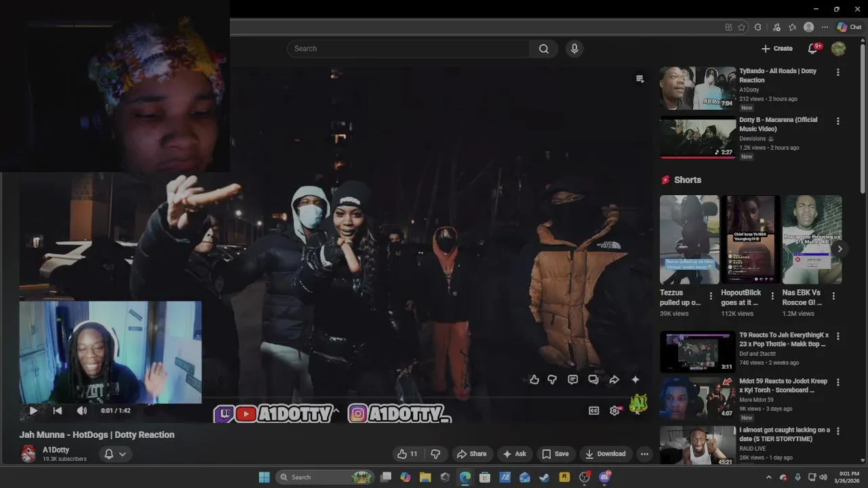Image resolution: width=868 pixels, height=488 pixels.
Task: Open Steam from the taskbar
Action: (544, 477)
